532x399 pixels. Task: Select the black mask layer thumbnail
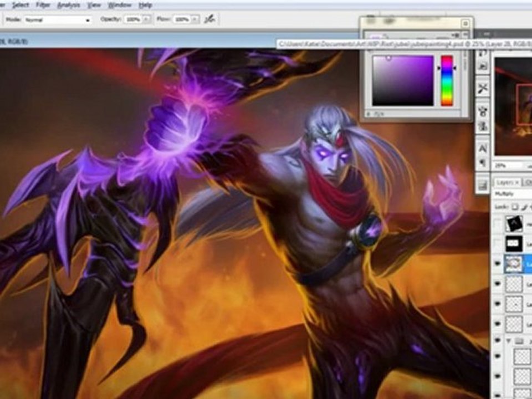coord(514,244)
